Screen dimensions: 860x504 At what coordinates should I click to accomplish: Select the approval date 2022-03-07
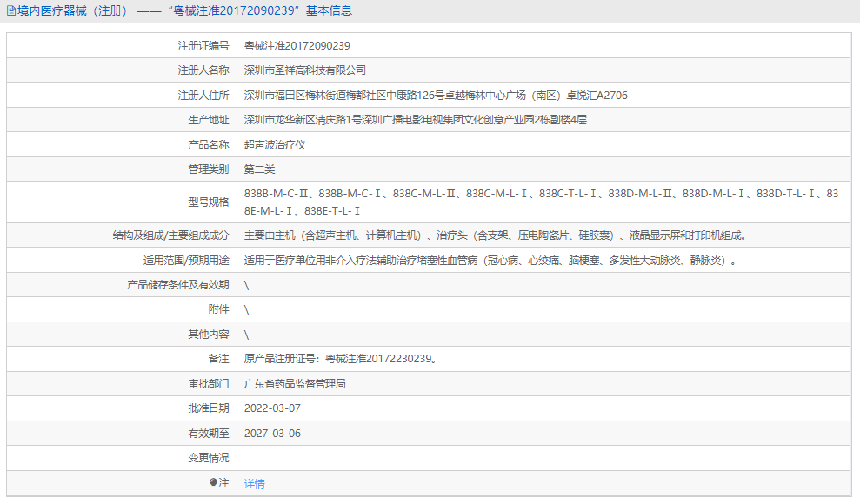[x=272, y=408]
